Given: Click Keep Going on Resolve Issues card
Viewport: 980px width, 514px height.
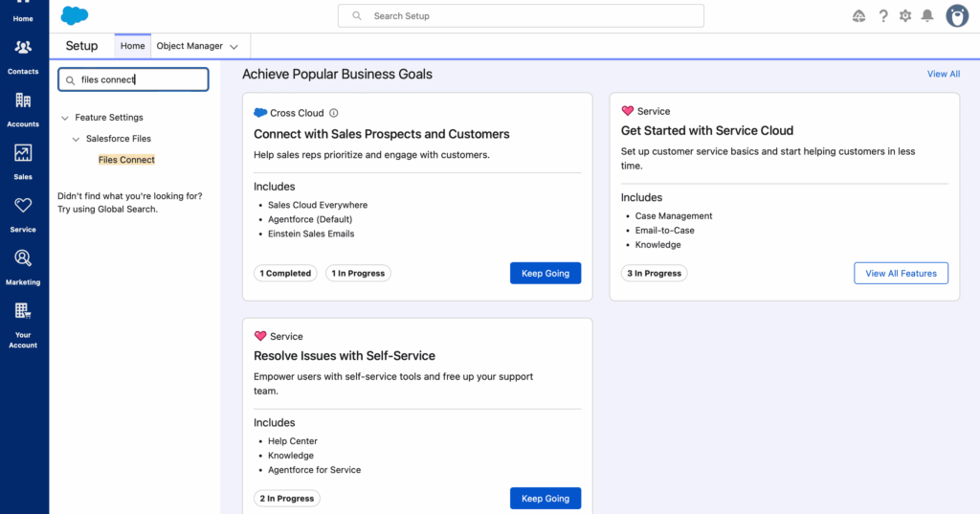Looking at the screenshot, I should [545, 499].
